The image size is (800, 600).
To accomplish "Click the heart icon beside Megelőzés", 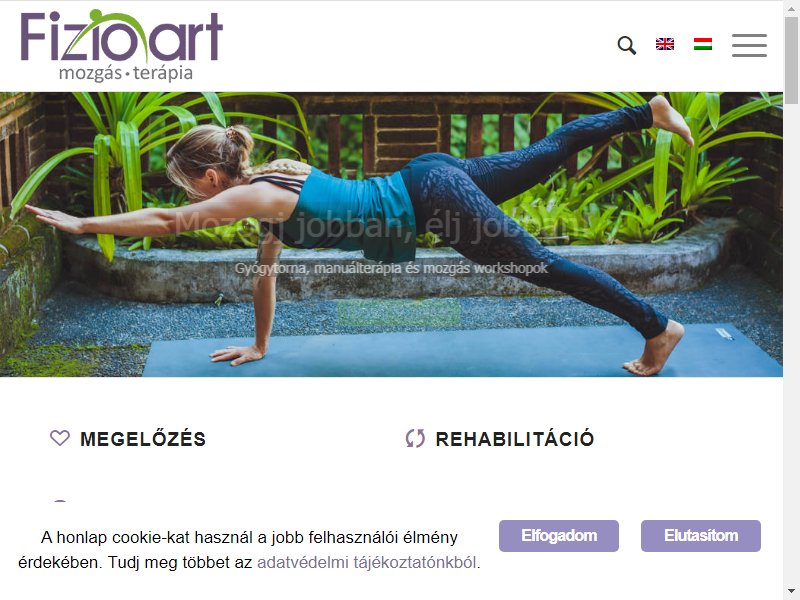I will 60,438.
